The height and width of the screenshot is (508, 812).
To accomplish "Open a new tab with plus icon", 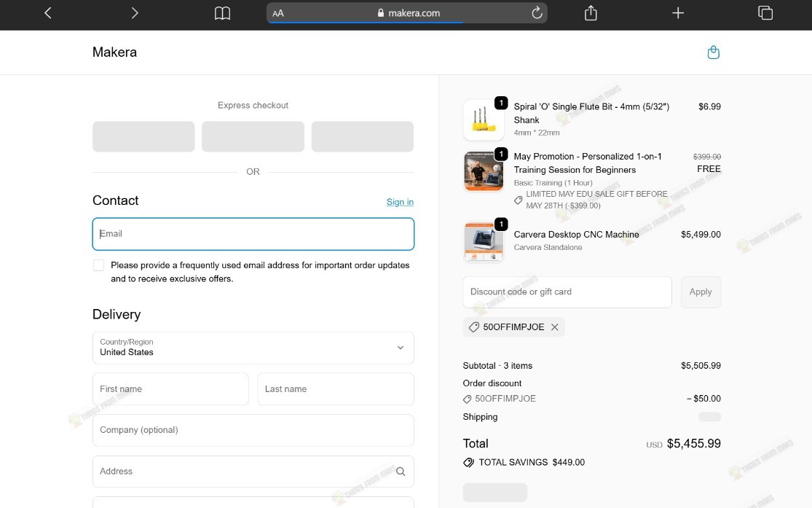I will click(678, 13).
